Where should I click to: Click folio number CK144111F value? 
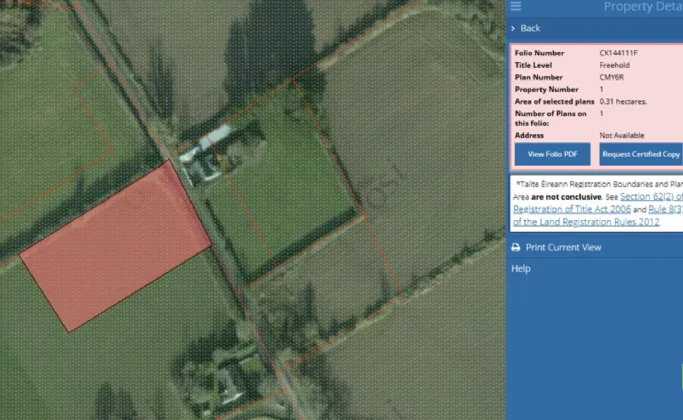tap(618, 53)
